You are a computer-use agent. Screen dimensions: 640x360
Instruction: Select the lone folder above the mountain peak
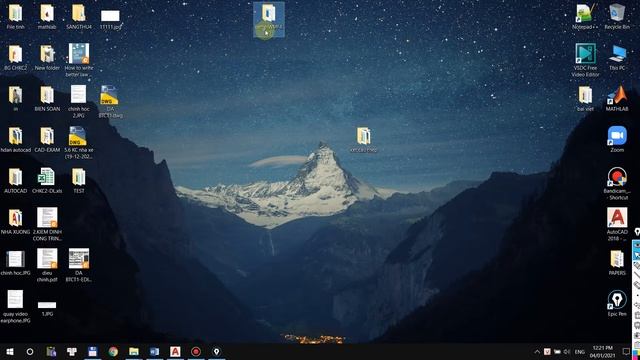[x=364, y=140]
